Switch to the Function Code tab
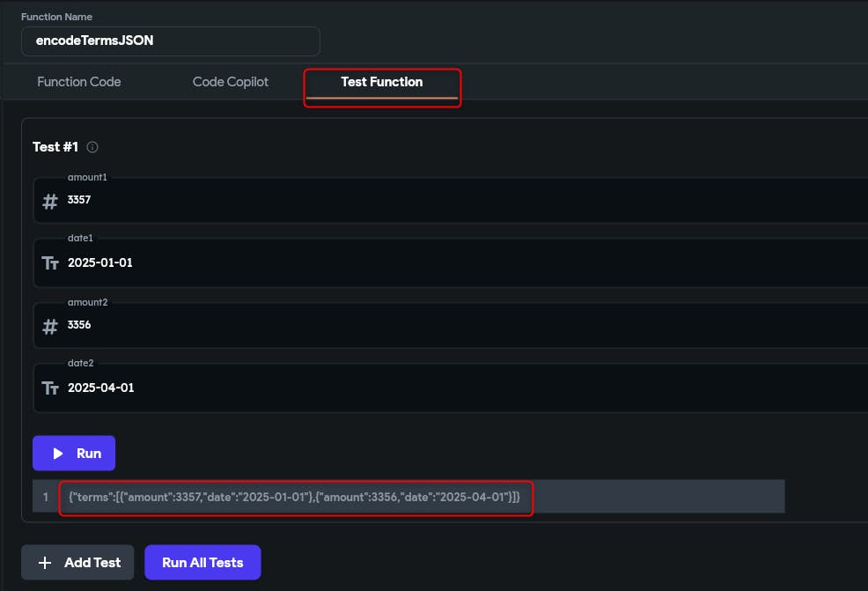The height and width of the screenshot is (591, 868). click(78, 82)
